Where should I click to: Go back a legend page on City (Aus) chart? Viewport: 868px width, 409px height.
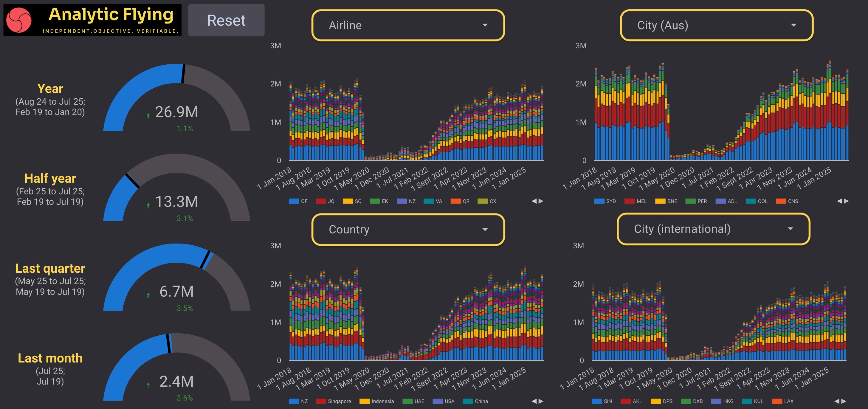(839, 201)
